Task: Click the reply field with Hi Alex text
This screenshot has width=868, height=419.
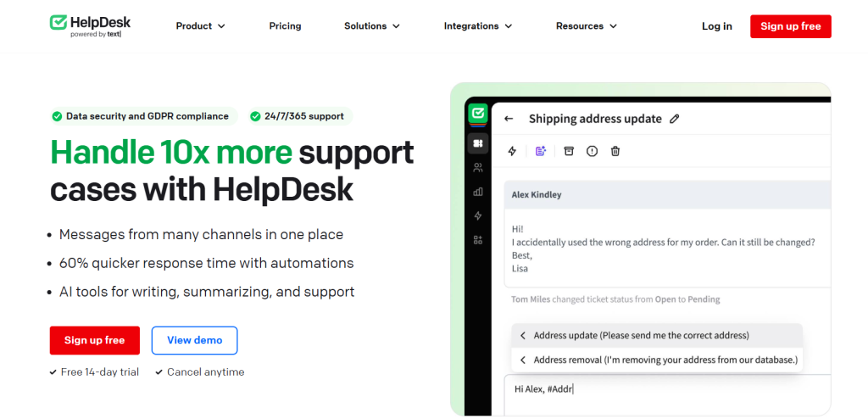Action: (x=668, y=394)
